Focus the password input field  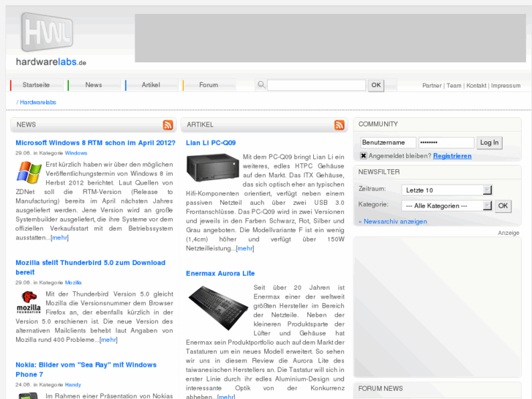coord(446,143)
